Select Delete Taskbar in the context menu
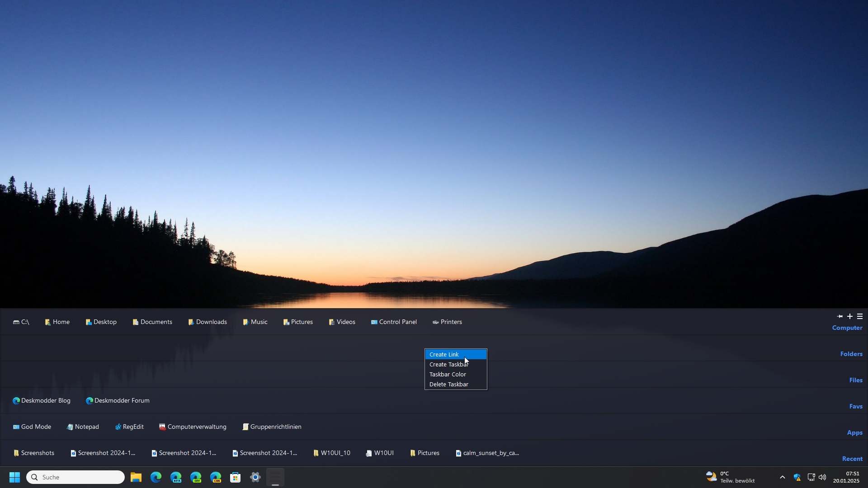This screenshot has height=488, width=868. 456,385
